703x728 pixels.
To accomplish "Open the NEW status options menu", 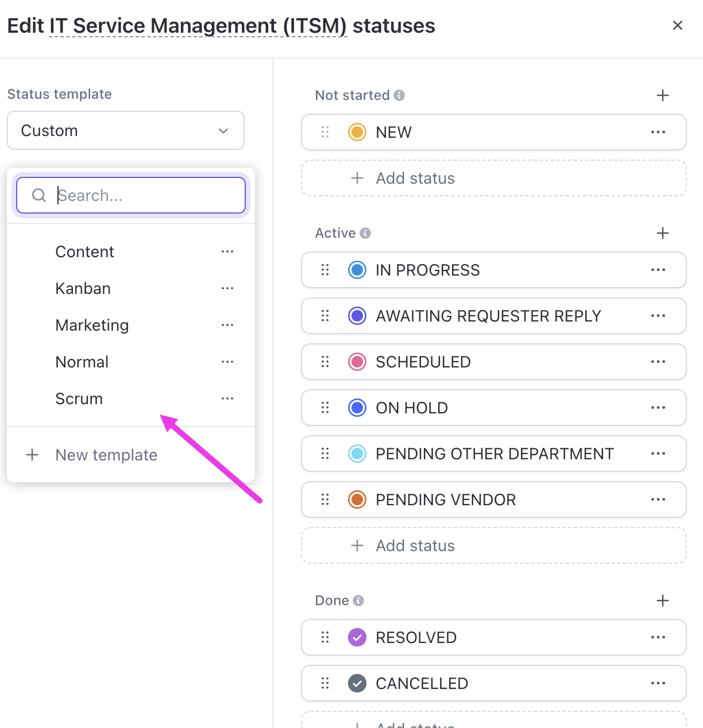I will (x=658, y=132).
